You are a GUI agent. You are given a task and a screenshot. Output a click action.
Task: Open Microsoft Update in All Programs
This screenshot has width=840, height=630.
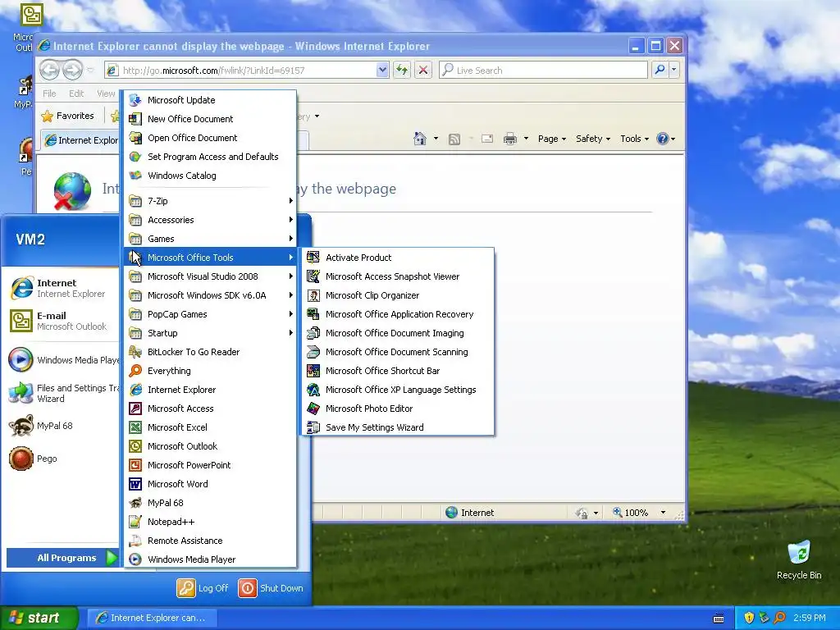[210, 100]
